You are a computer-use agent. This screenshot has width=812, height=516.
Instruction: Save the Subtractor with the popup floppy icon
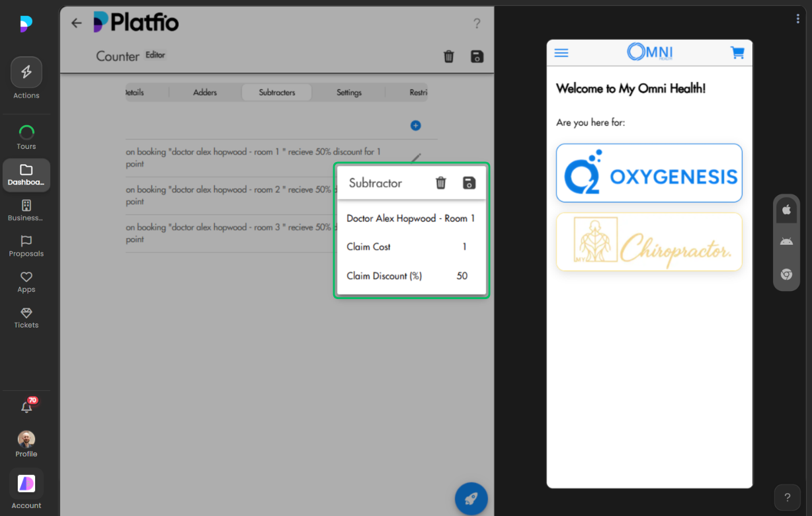coord(469,183)
